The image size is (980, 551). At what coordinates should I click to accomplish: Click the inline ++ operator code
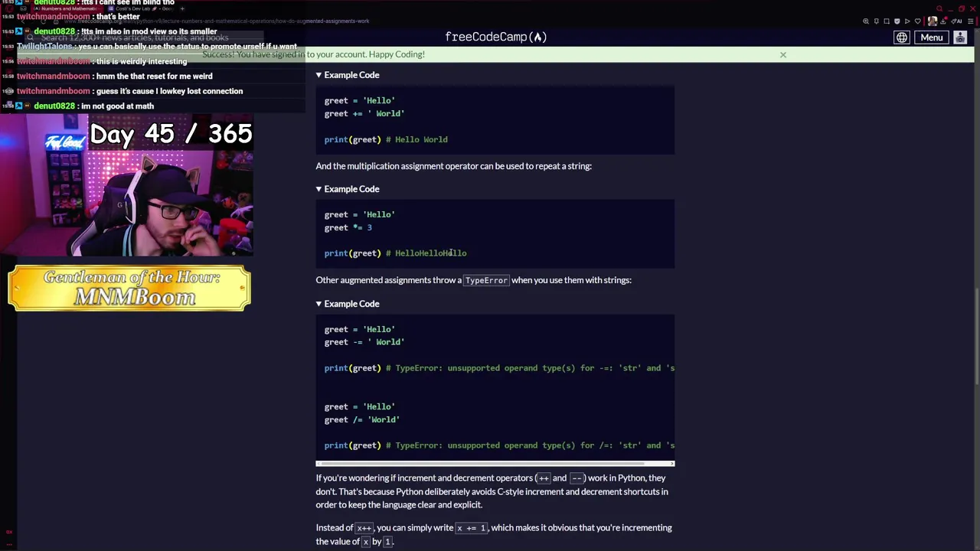coord(544,478)
